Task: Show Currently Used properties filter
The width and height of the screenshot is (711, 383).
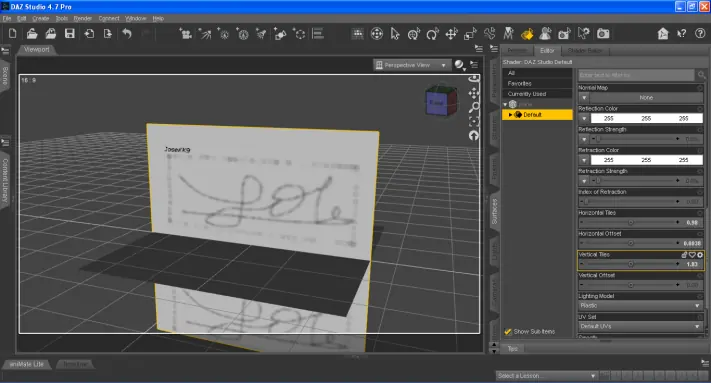Action: pyautogui.click(x=537, y=94)
